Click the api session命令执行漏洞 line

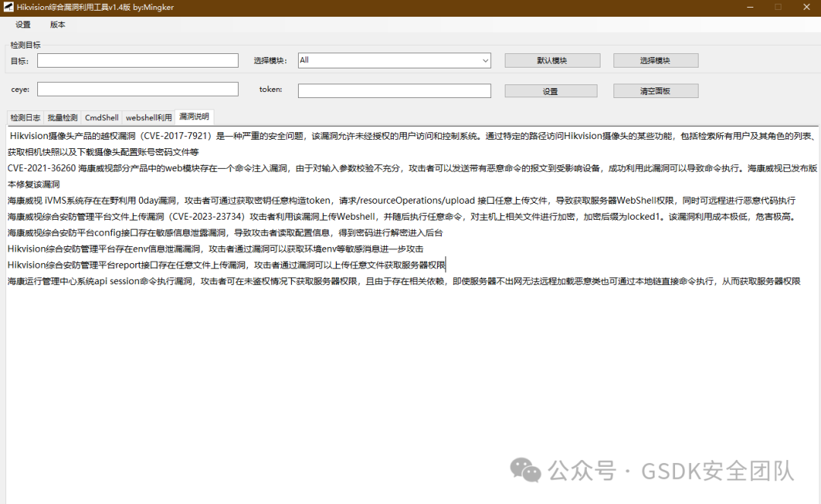click(x=404, y=281)
